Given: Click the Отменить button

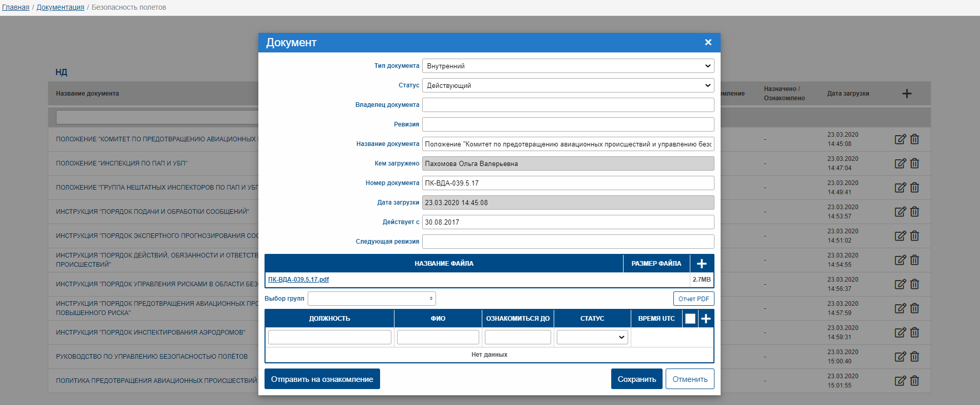Looking at the screenshot, I should [690, 379].
